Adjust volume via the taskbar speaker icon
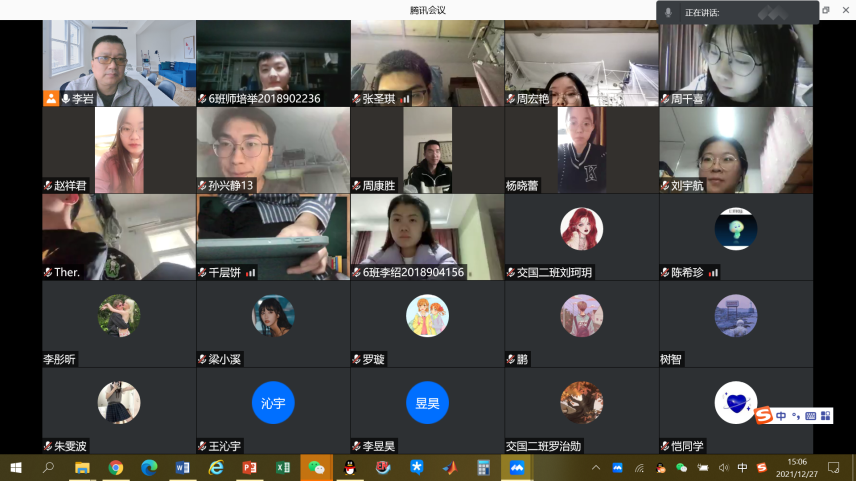 (722, 468)
